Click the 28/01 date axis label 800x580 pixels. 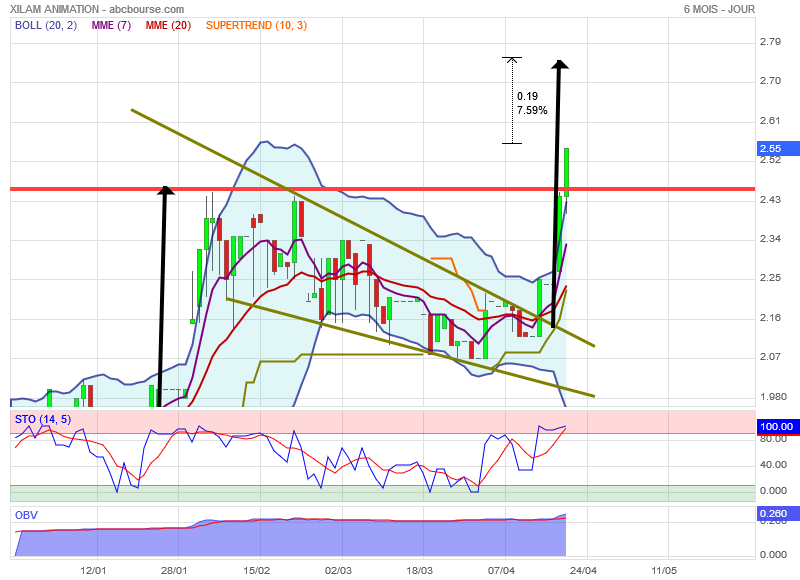(174, 570)
